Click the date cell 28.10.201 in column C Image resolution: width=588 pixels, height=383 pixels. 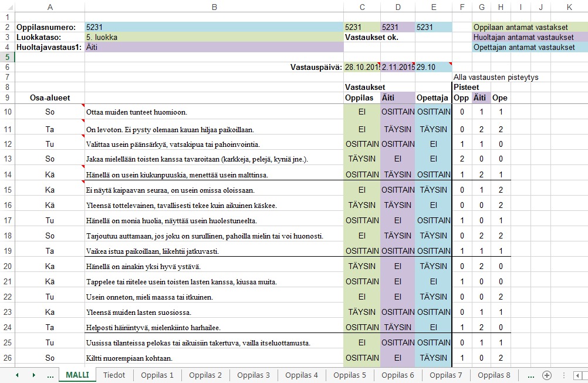(362, 67)
